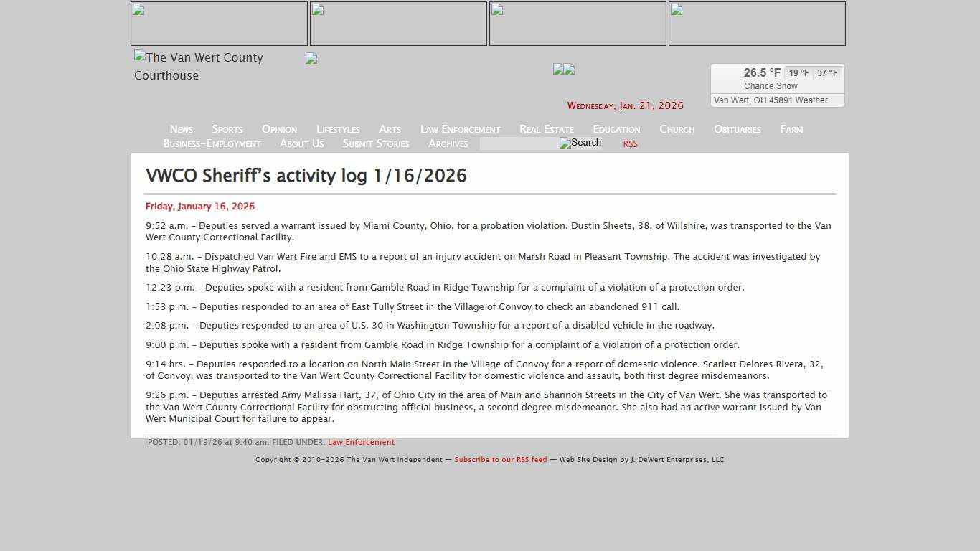Open the Submit Stories page
The width and height of the screenshot is (980, 551).
click(375, 143)
